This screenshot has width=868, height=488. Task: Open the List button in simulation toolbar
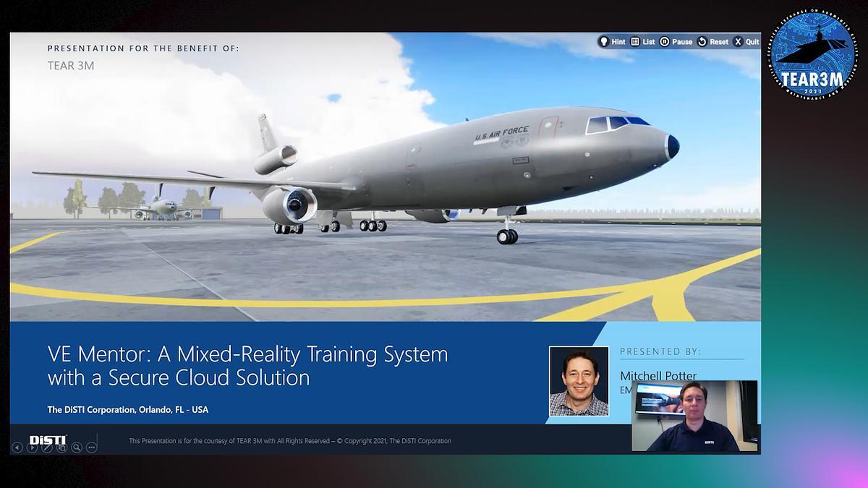coord(642,42)
